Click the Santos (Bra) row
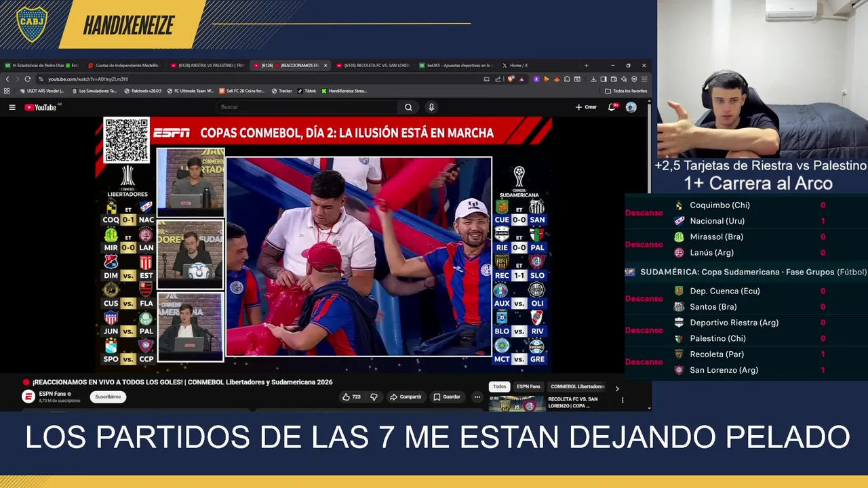This screenshot has width=868, height=488. (747, 306)
